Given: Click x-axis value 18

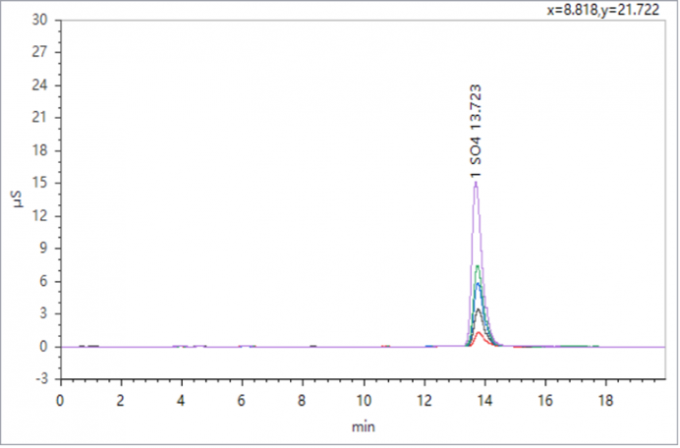Looking at the screenshot, I should pos(606,401).
